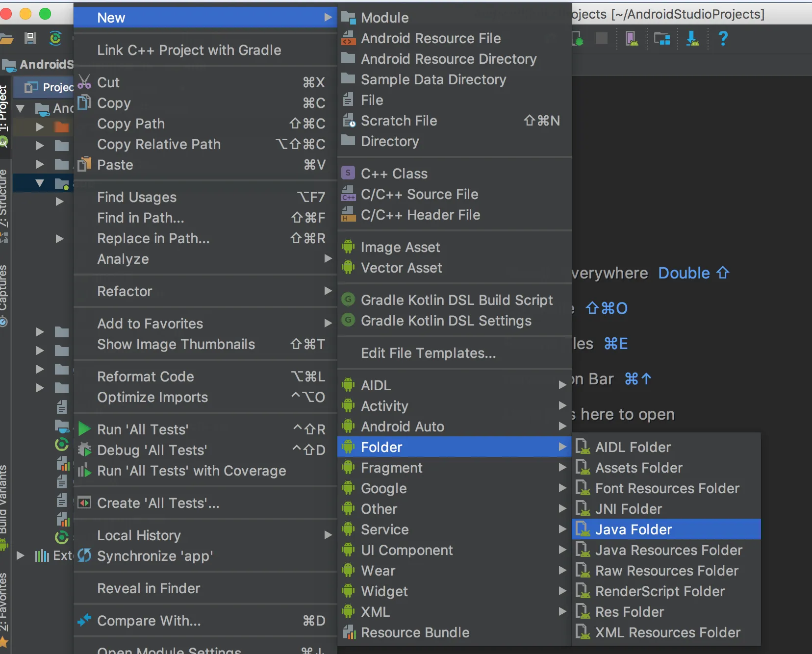Select Scratch File in the New submenu

(455, 121)
